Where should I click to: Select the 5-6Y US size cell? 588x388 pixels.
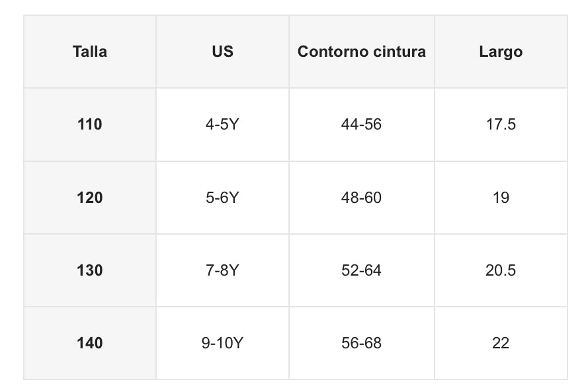tap(222, 198)
